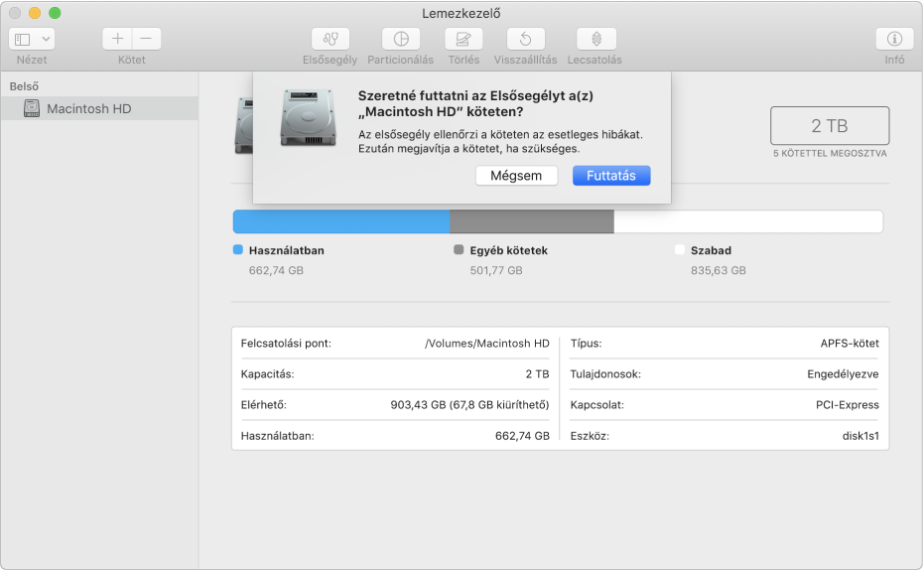Screen dimensions: 924x571
Task: Click the Egyéb kötetek legend label
Action: [x=508, y=250]
